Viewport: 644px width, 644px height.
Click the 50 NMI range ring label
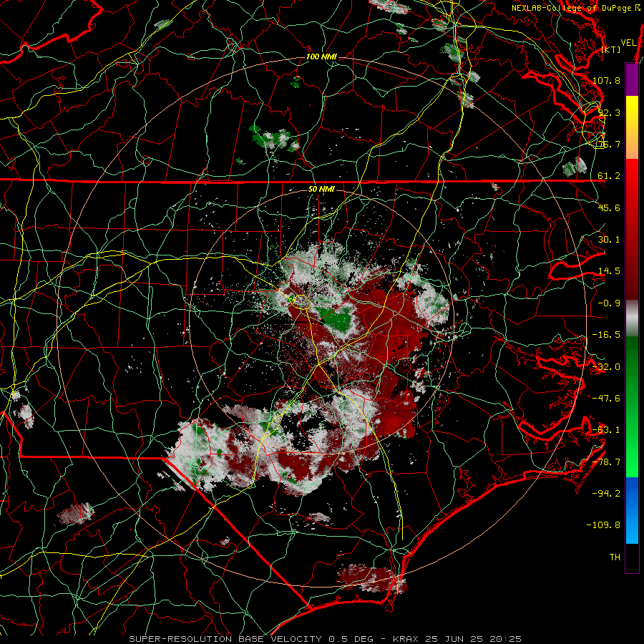coord(321,190)
